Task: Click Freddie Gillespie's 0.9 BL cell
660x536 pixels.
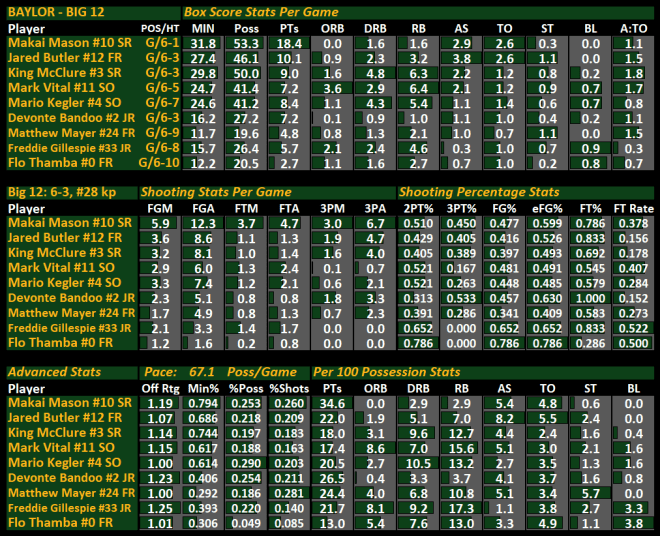Action: (590, 149)
